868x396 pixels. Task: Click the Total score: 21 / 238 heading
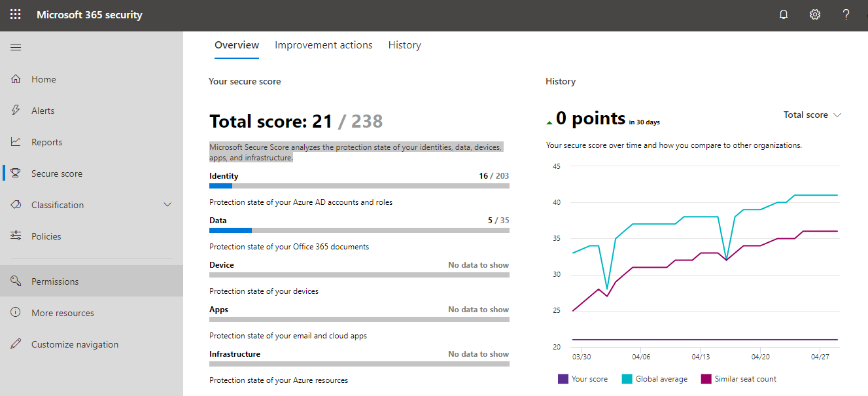(x=296, y=121)
